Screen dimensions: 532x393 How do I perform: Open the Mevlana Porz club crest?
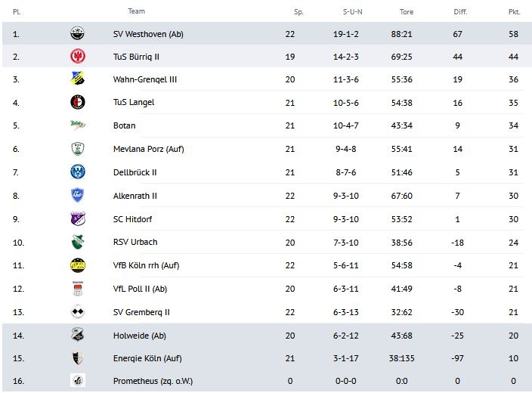pyautogui.click(x=77, y=149)
